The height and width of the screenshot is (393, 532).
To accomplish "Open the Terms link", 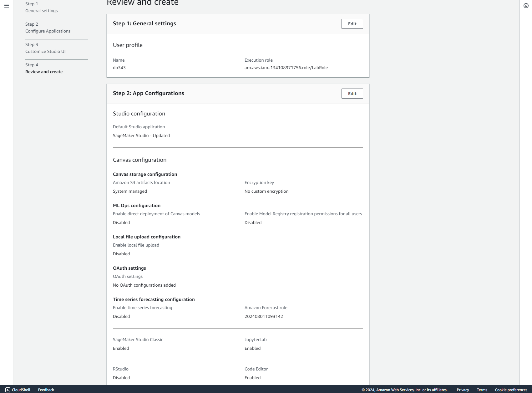I will click(x=482, y=390).
